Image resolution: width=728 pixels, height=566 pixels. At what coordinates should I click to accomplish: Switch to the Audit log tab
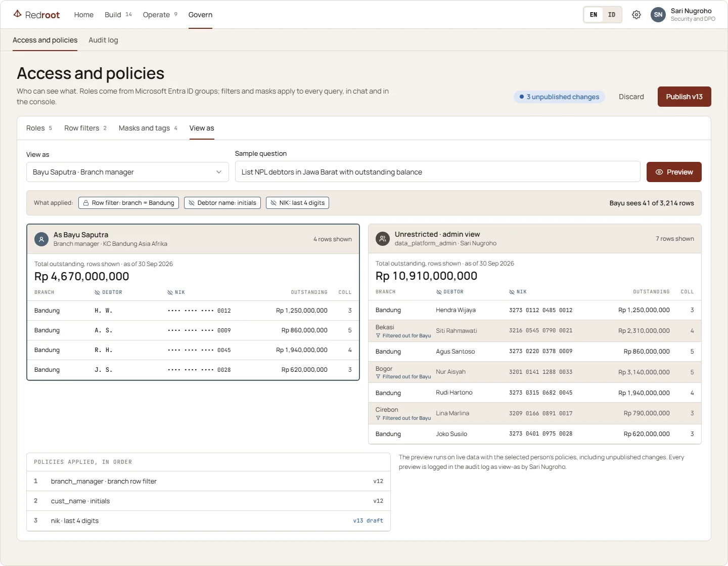[x=103, y=40]
